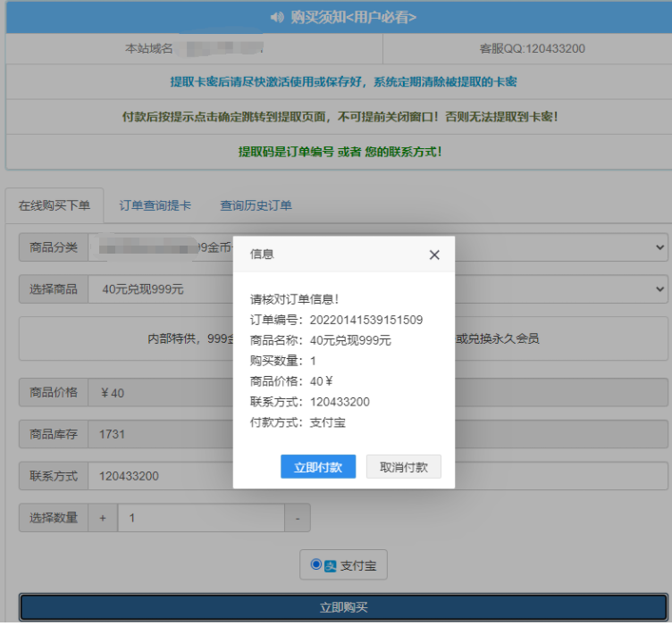Close the 信息 dialog with the X

tap(434, 255)
